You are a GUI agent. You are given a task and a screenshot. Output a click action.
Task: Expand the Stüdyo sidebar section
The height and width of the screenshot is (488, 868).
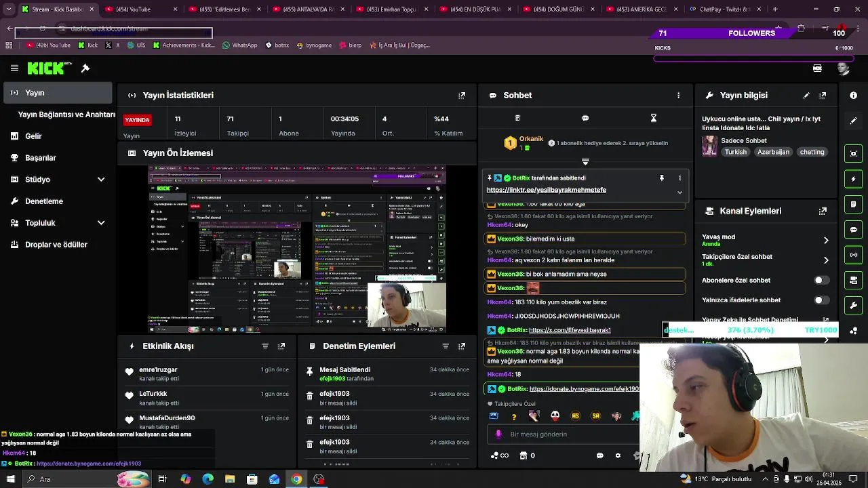(x=101, y=180)
